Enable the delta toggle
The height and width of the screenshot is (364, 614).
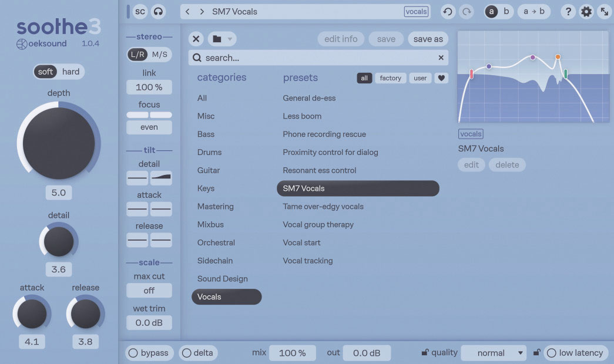tap(199, 353)
